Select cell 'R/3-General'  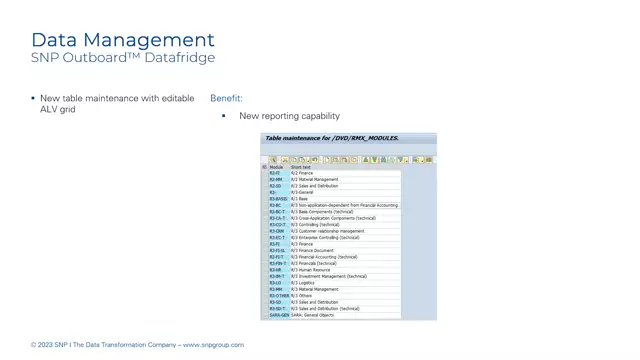[x=345, y=192]
